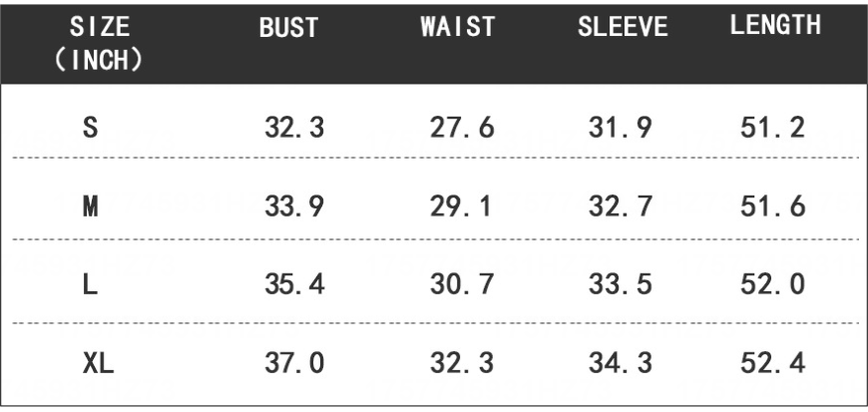Viewport: 868px width, 412px height.
Task: Select the BUST column header
Action: [x=288, y=28]
